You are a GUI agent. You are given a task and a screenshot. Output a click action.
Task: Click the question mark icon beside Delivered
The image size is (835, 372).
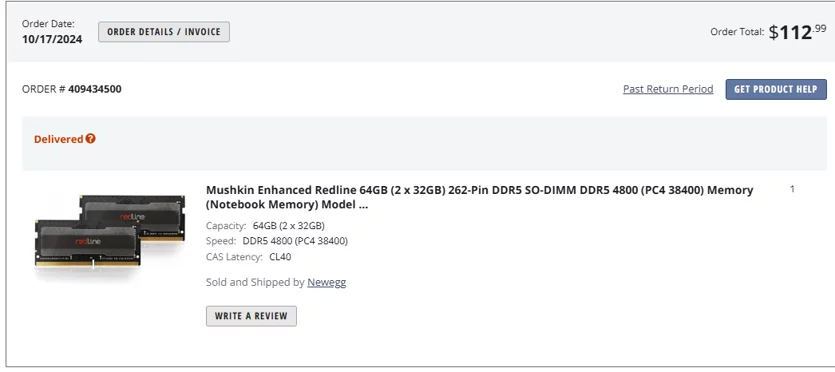(91, 138)
